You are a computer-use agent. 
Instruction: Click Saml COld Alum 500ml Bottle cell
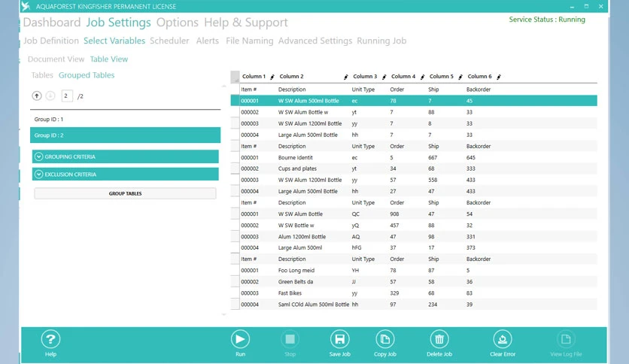(313, 305)
